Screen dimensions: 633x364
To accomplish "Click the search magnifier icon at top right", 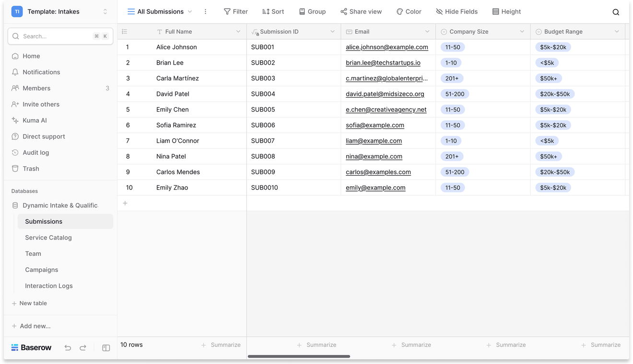I will tap(616, 12).
